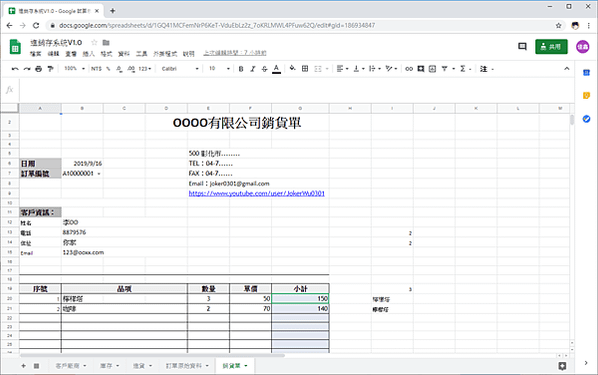Viewport: 598px width, 375px height.
Task: Open the input tools 注 button
Action: [486, 69]
